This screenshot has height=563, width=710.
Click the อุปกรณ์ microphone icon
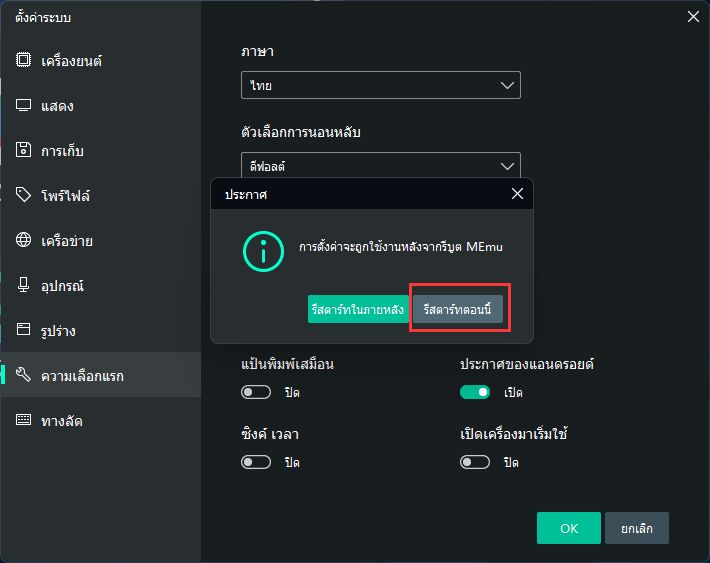click(x=24, y=285)
